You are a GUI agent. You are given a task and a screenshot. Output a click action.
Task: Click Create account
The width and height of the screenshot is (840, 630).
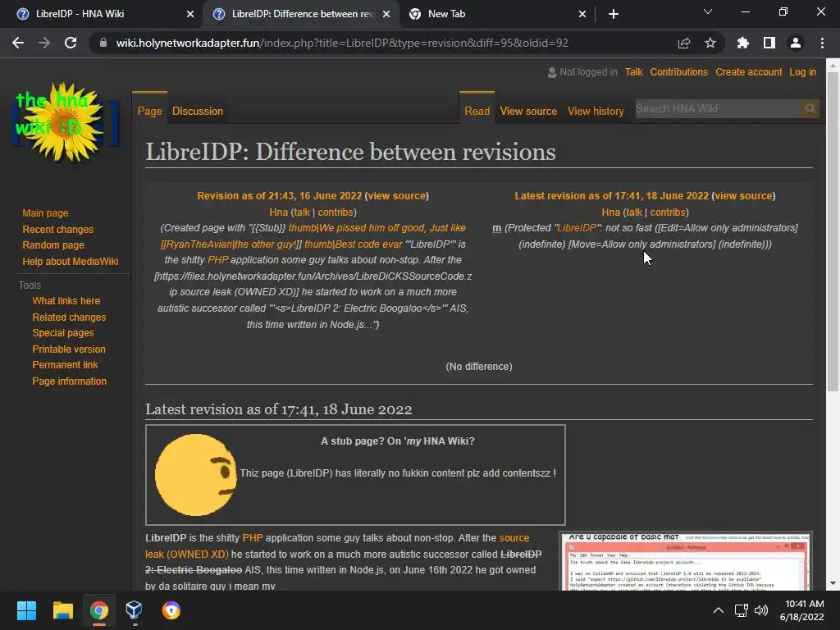pyautogui.click(x=748, y=72)
